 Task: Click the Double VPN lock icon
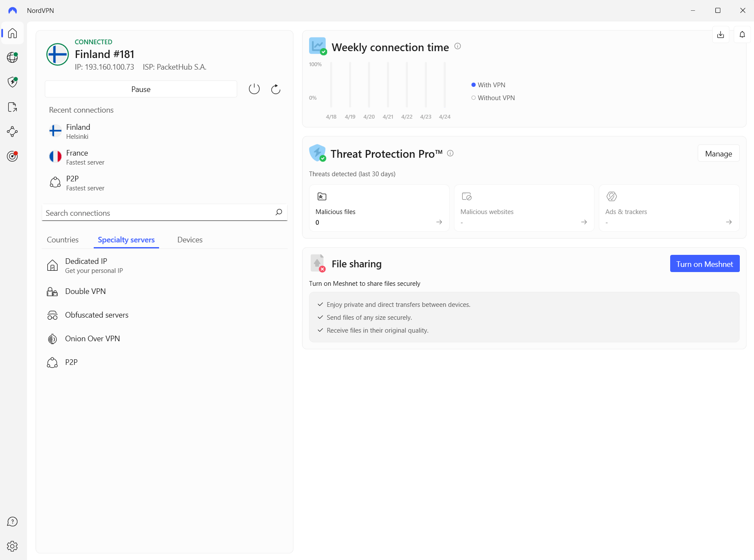[x=52, y=292]
